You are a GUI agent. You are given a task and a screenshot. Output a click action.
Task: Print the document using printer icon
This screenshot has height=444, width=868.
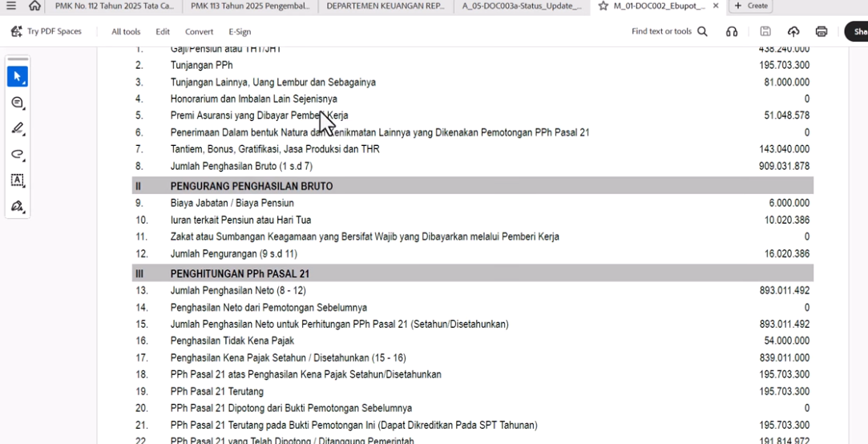pos(822,31)
